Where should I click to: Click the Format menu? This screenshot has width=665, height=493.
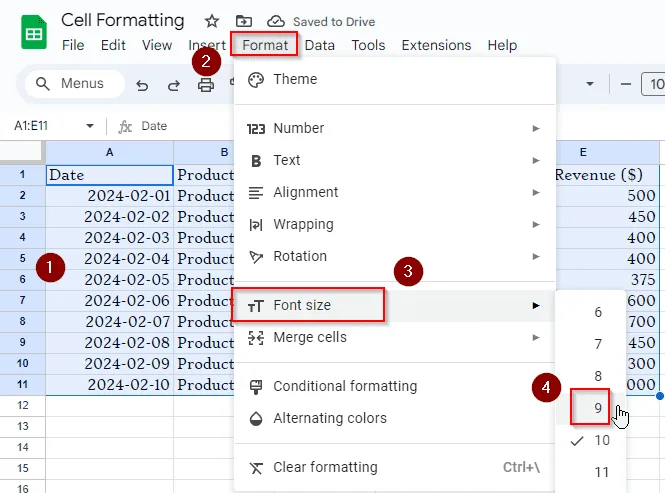(265, 45)
